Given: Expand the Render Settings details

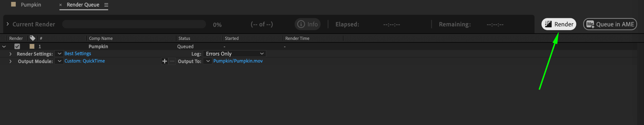Looking at the screenshot, I should pos(10,54).
